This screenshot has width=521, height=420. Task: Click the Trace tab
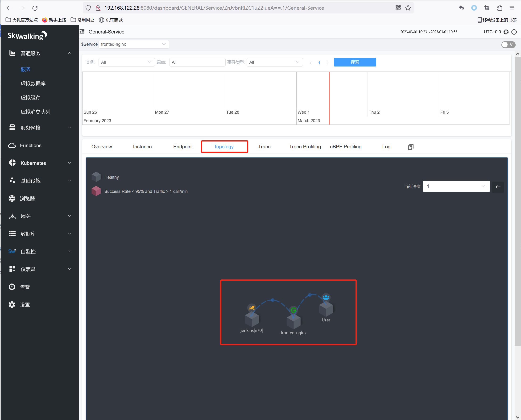click(x=264, y=147)
